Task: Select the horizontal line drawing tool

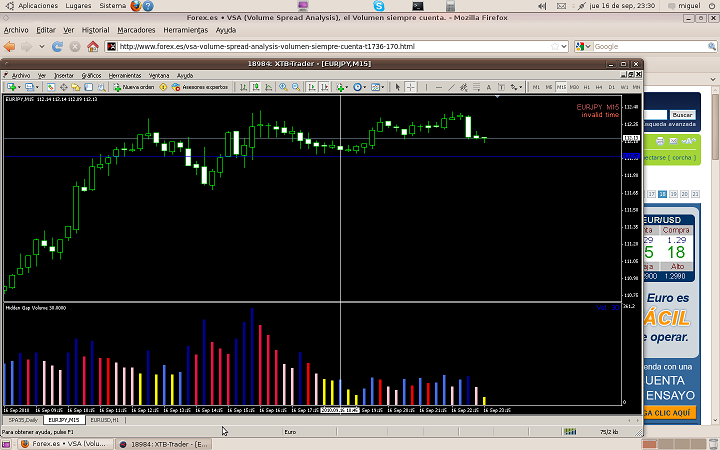Action: tap(437, 87)
